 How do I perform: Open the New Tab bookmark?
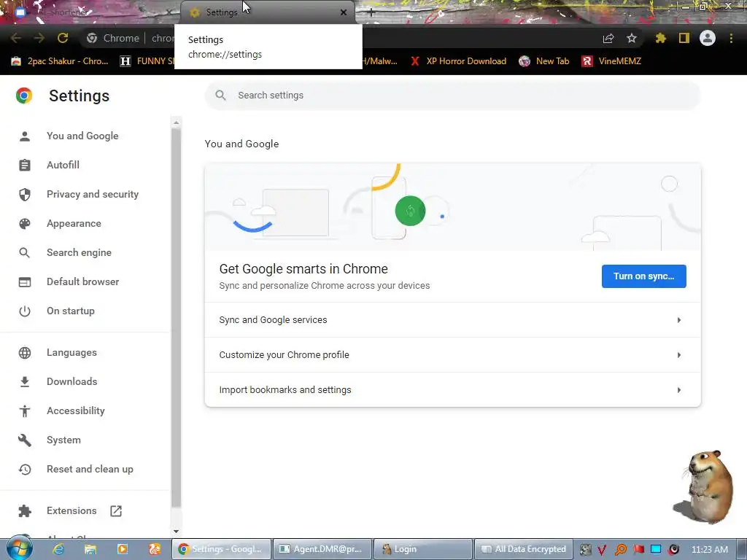click(544, 61)
